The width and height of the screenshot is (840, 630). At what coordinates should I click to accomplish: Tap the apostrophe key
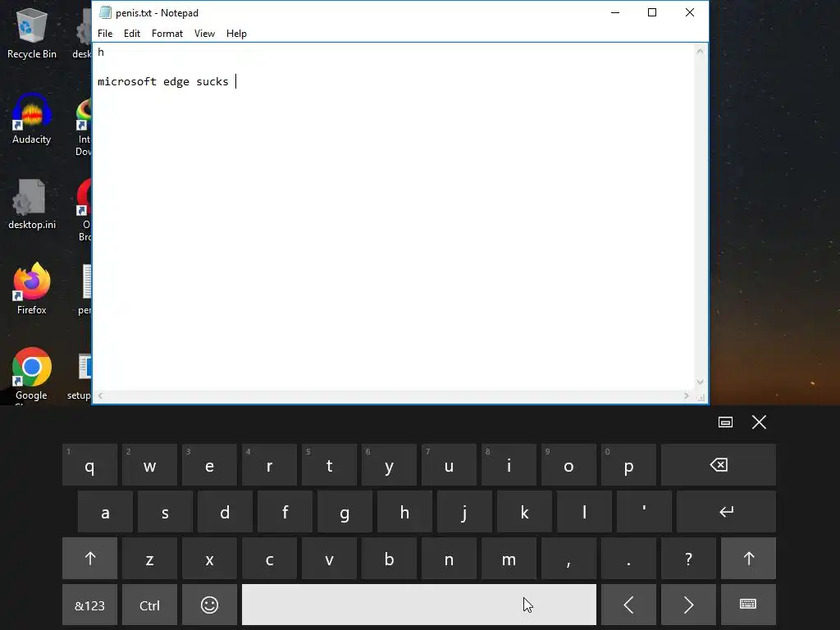click(644, 512)
